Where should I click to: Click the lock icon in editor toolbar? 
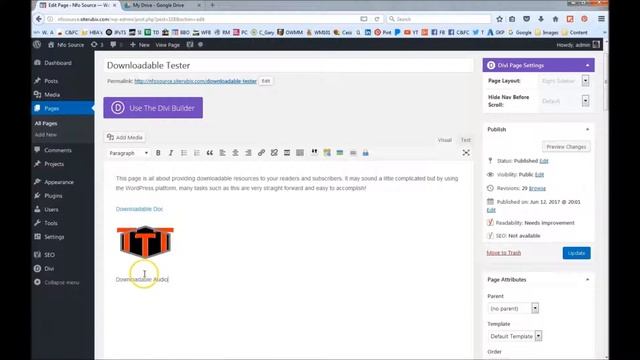click(365, 153)
